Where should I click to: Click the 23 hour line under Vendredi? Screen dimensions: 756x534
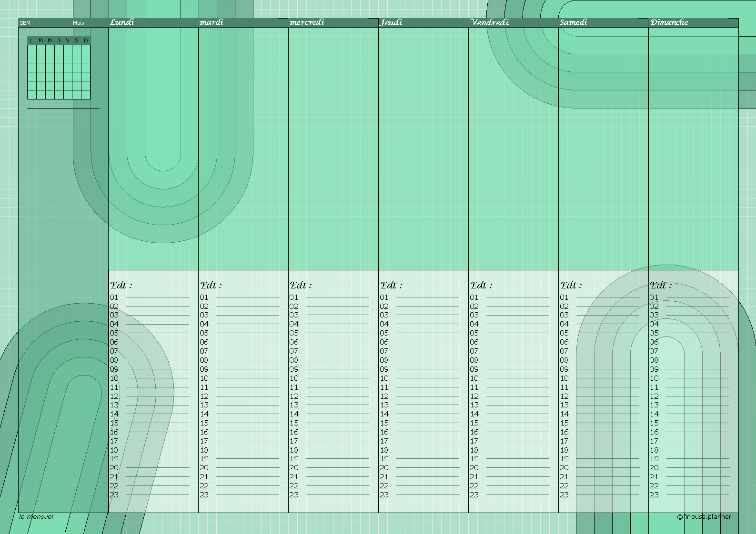coord(510,495)
